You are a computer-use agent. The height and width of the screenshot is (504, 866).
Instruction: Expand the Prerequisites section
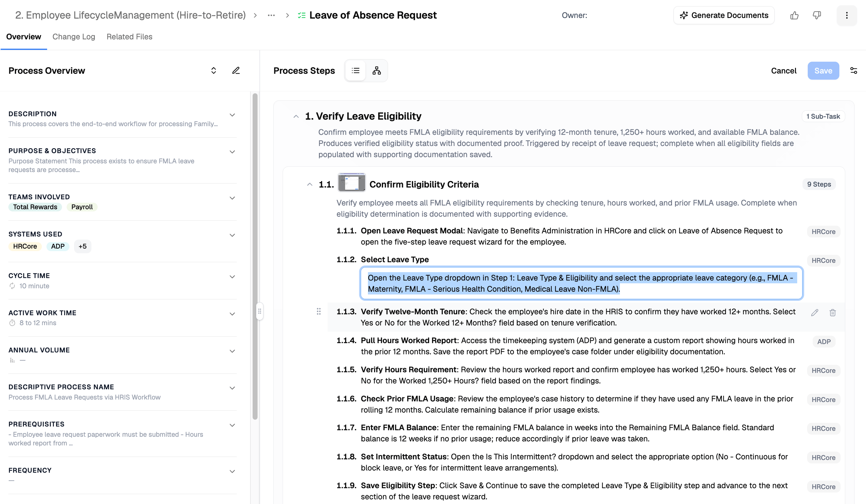click(232, 425)
